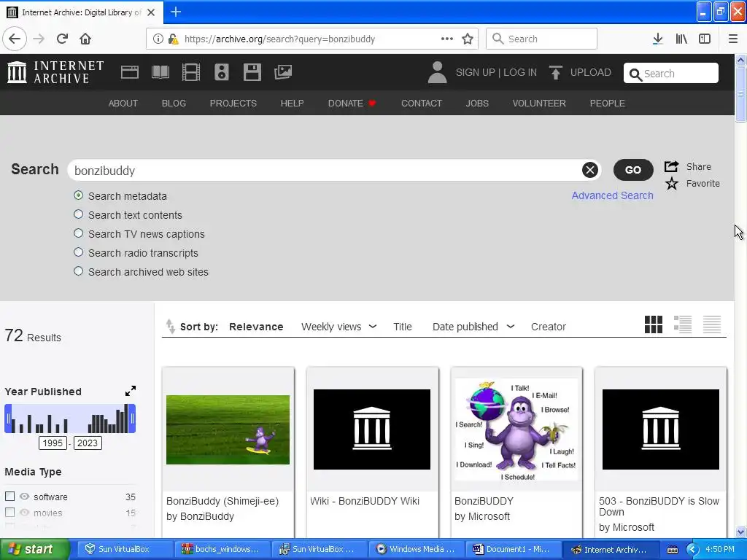747x560 pixels.
Task: Open a new browser tab
Action: (x=176, y=12)
